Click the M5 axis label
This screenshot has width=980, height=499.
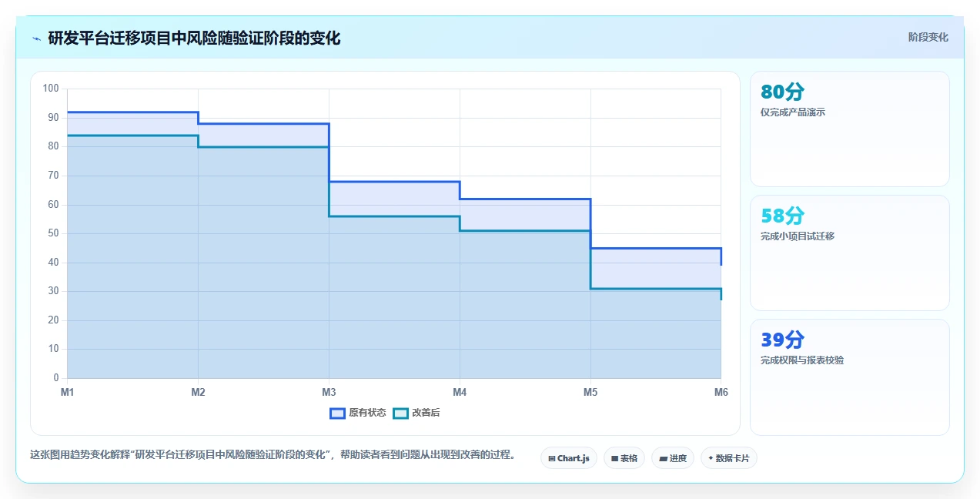coord(590,392)
